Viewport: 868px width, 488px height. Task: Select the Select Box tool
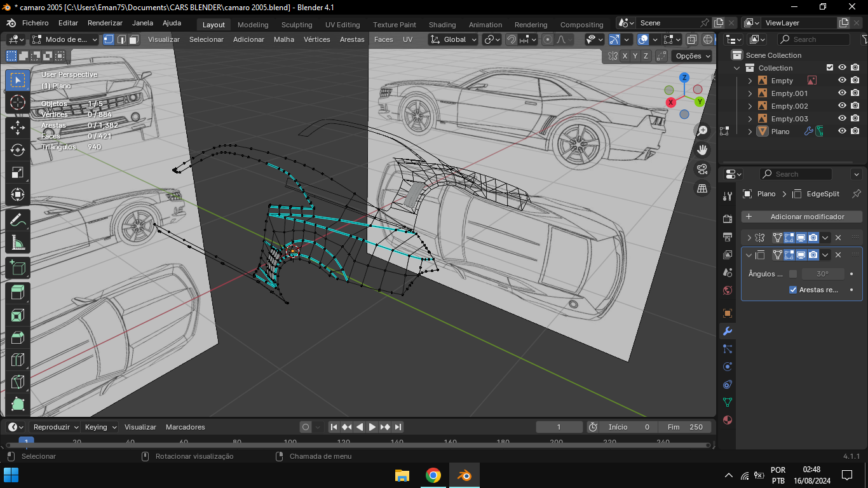[18, 80]
